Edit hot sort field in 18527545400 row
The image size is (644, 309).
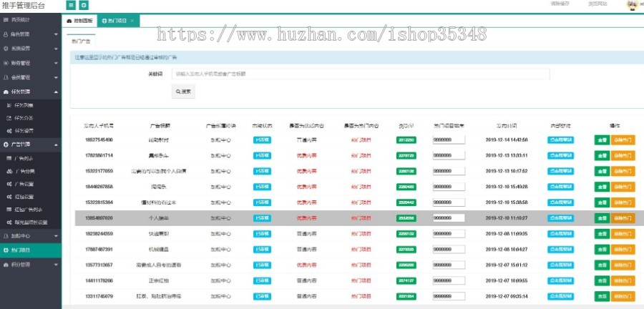[x=449, y=140]
